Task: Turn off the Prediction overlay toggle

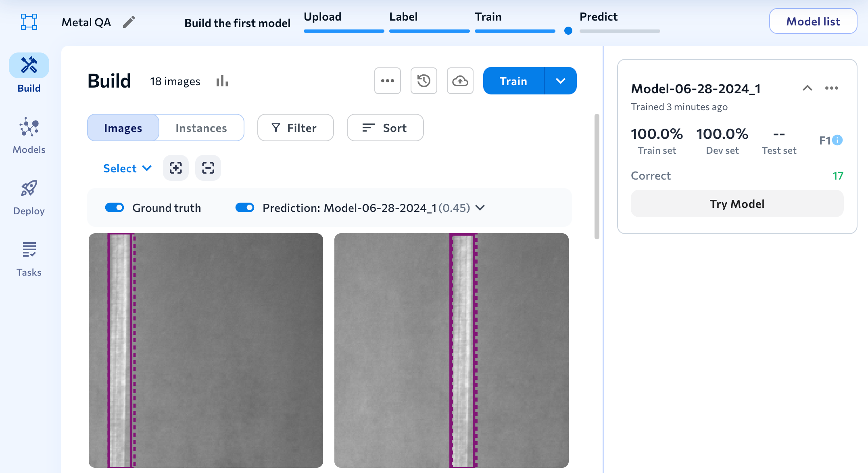Action: pos(245,207)
